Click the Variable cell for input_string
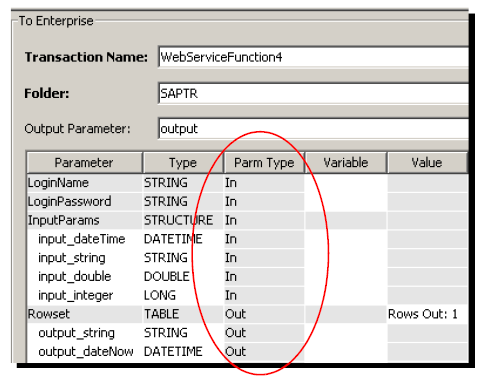 click(346, 258)
